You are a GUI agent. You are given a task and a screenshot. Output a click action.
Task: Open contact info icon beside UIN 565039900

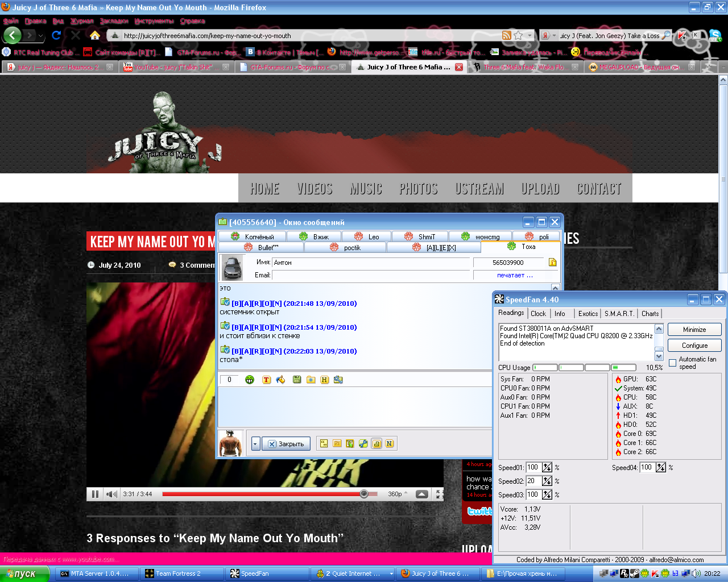pos(552,262)
